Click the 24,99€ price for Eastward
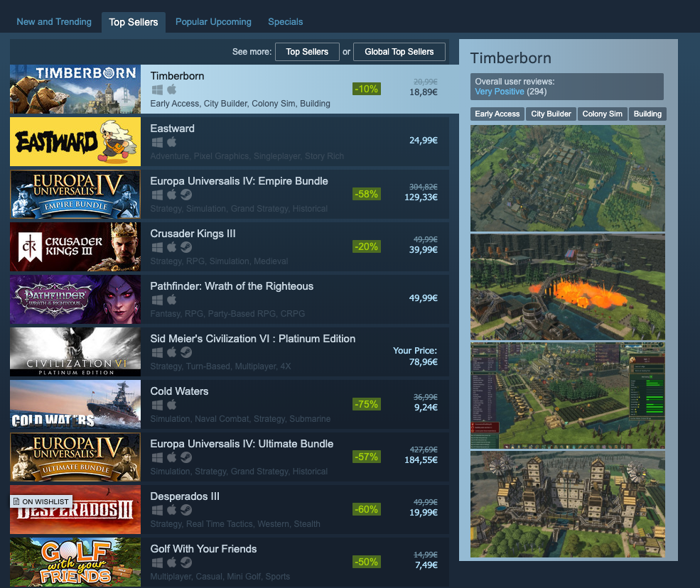Image resolution: width=700 pixels, height=588 pixels. tap(424, 140)
